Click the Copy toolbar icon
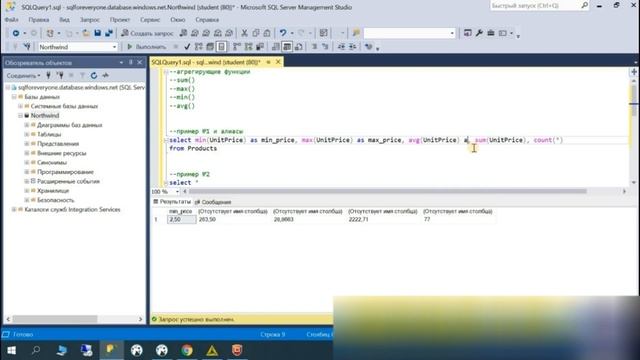The width and height of the screenshot is (640, 360). click(256, 33)
